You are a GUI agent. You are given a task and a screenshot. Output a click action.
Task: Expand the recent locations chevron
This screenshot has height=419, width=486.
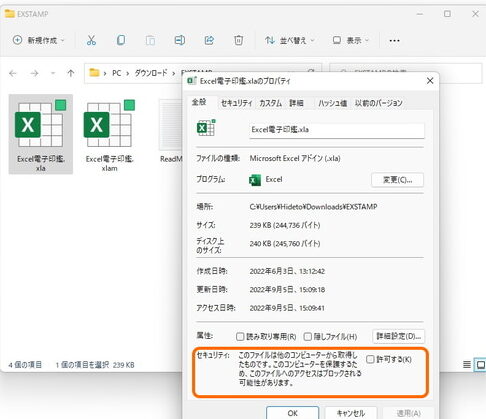[x=53, y=73]
